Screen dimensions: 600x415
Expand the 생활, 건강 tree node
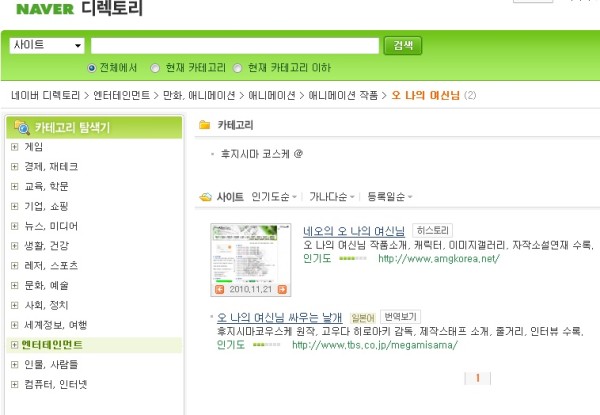click(x=15, y=246)
